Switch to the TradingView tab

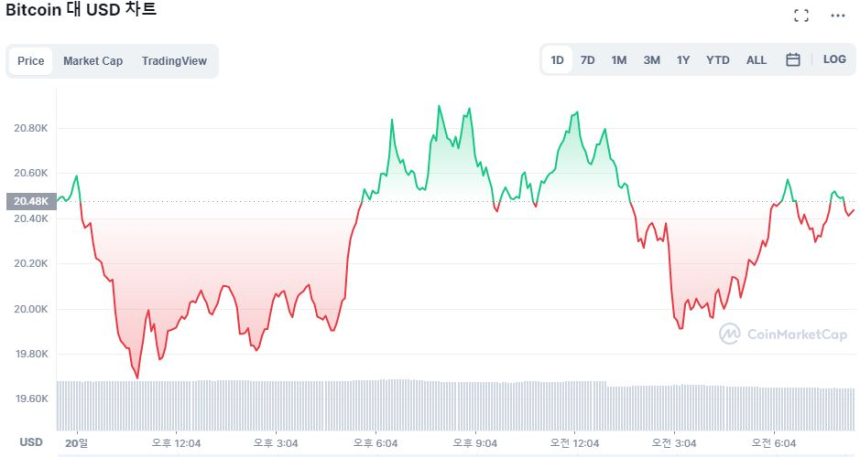[174, 61]
